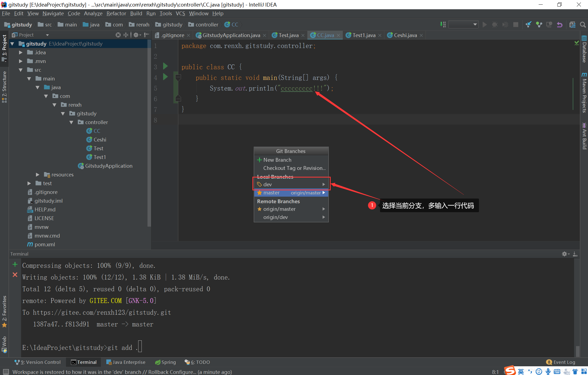
Task: Open Terminal panel settings gear
Action: pyautogui.click(x=566, y=254)
